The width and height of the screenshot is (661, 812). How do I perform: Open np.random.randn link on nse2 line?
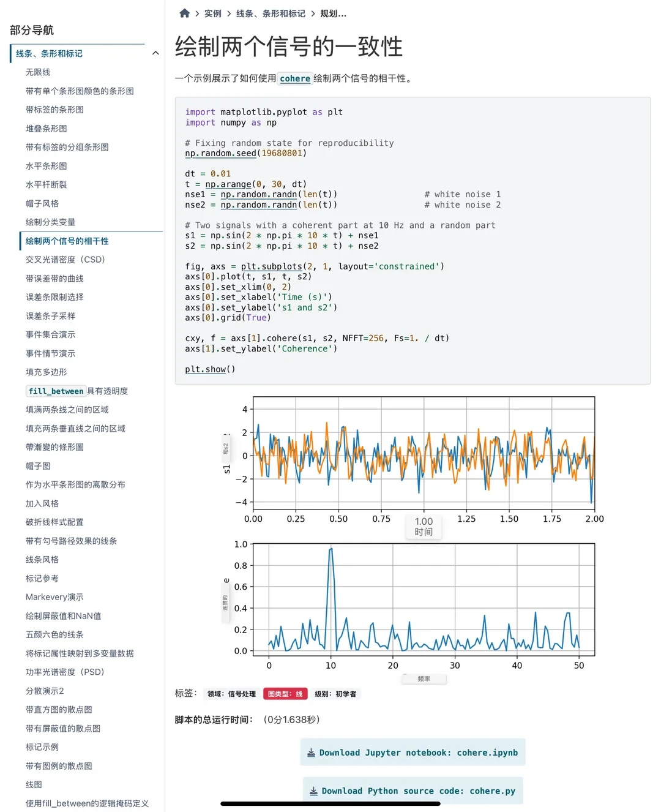(259, 205)
